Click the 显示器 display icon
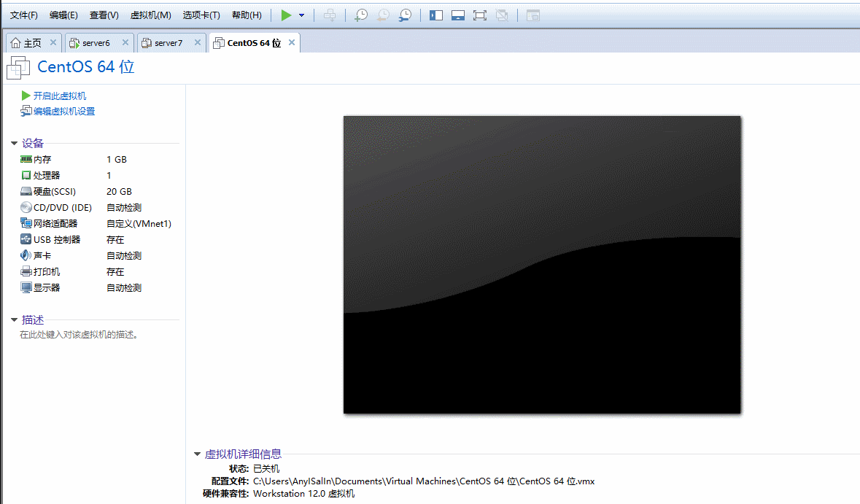This screenshot has width=860, height=504. [x=26, y=287]
